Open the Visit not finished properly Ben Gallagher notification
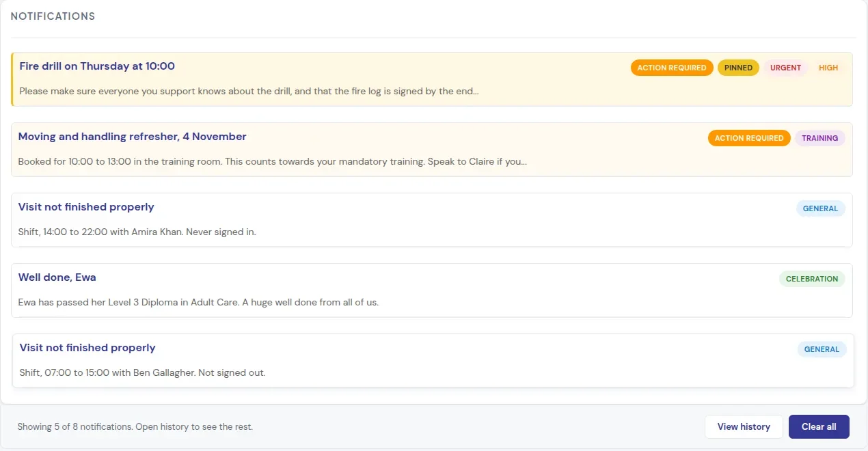The image size is (868, 451). pos(433,361)
